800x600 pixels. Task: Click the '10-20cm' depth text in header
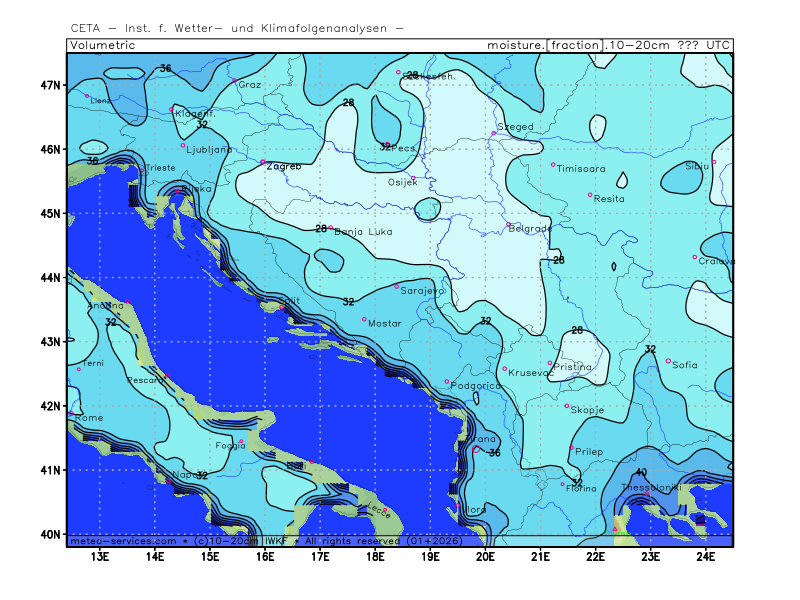(638, 45)
